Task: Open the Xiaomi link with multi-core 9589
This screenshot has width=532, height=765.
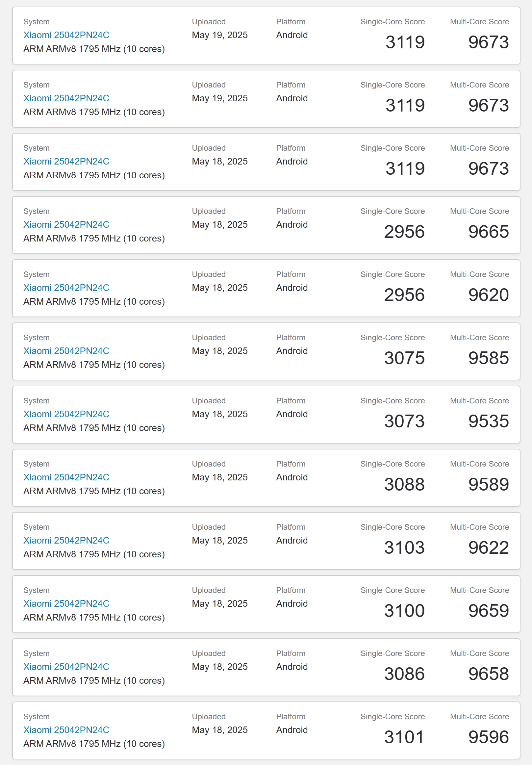Action: pyautogui.click(x=66, y=477)
